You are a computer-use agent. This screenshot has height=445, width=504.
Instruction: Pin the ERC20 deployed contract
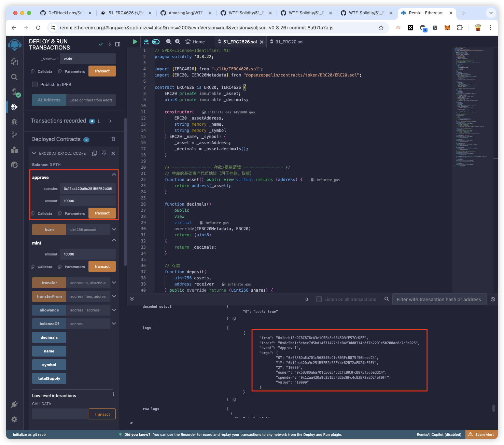(104, 153)
